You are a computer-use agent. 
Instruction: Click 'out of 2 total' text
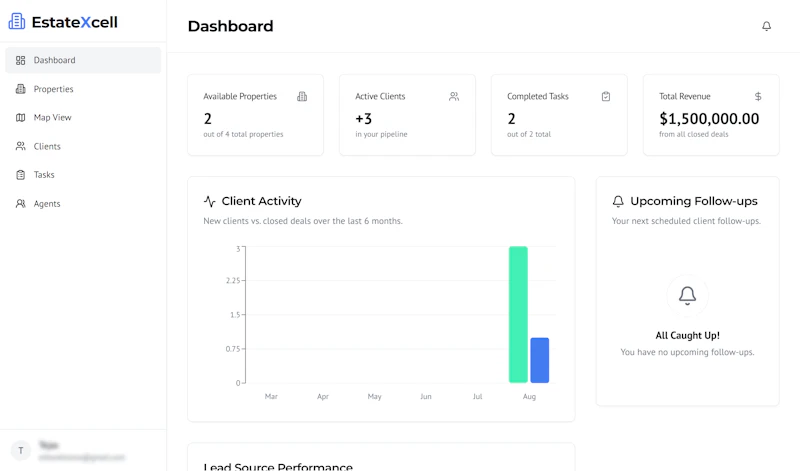(529, 134)
